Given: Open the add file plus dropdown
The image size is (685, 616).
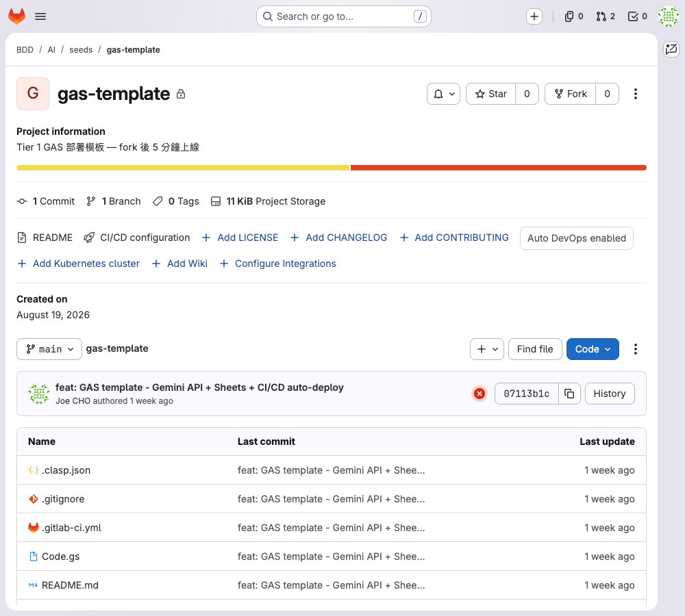Looking at the screenshot, I should 487,349.
